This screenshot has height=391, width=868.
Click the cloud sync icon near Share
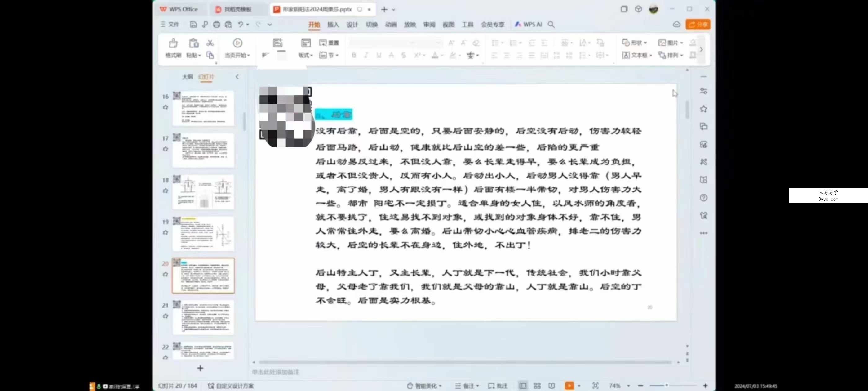676,24
